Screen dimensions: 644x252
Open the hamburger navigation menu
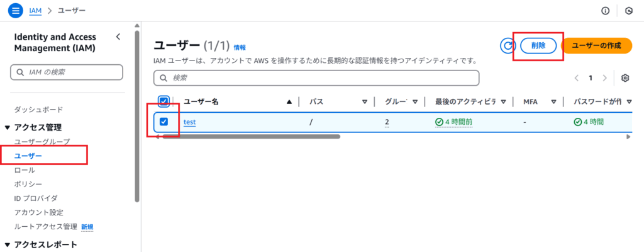[x=16, y=11]
